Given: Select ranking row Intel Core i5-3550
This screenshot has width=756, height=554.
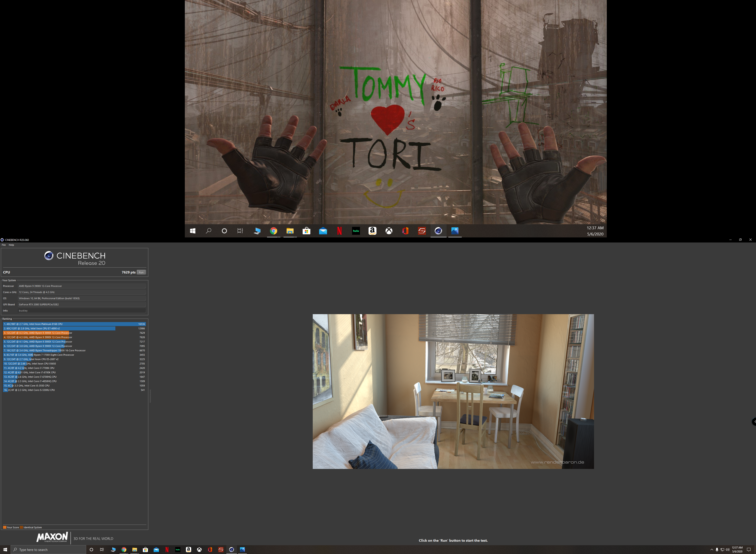Looking at the screenshot, I should coord(75,386).
